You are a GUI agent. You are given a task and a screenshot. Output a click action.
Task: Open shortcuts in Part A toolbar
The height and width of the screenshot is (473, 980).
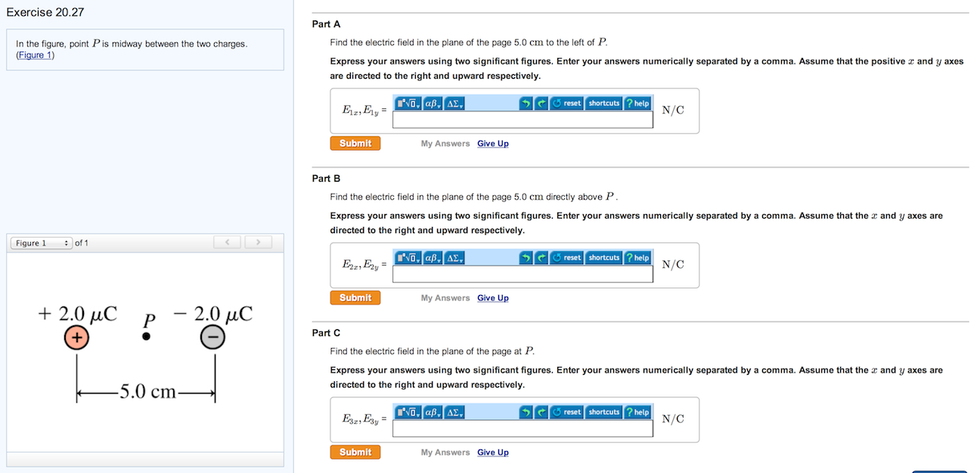tap(603, 103)
